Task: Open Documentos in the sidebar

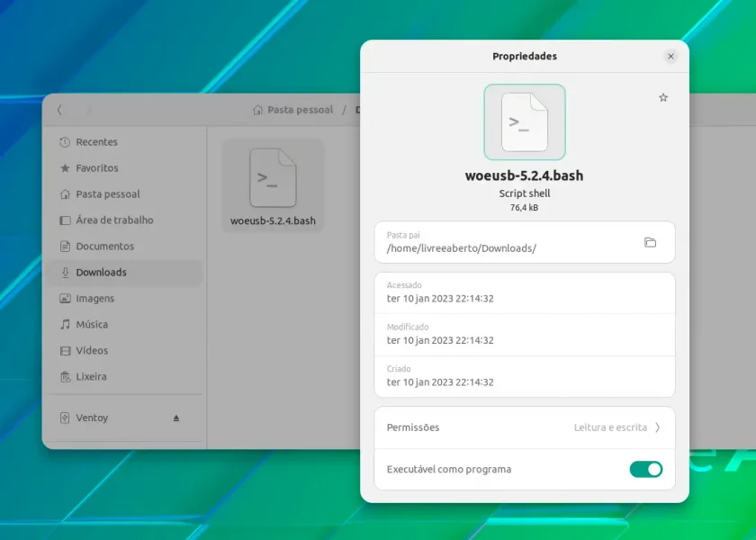Action: tap(125, 246)
